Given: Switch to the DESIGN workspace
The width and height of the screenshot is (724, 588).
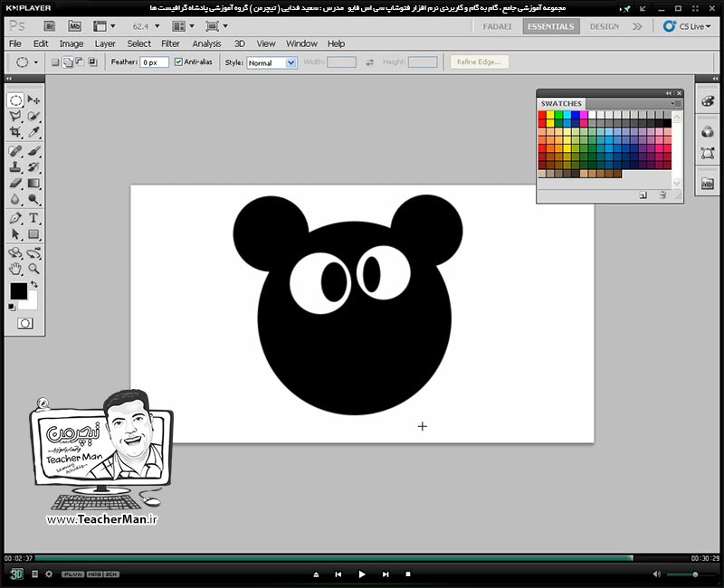Looking at the screenshot, I should point(604,26).
